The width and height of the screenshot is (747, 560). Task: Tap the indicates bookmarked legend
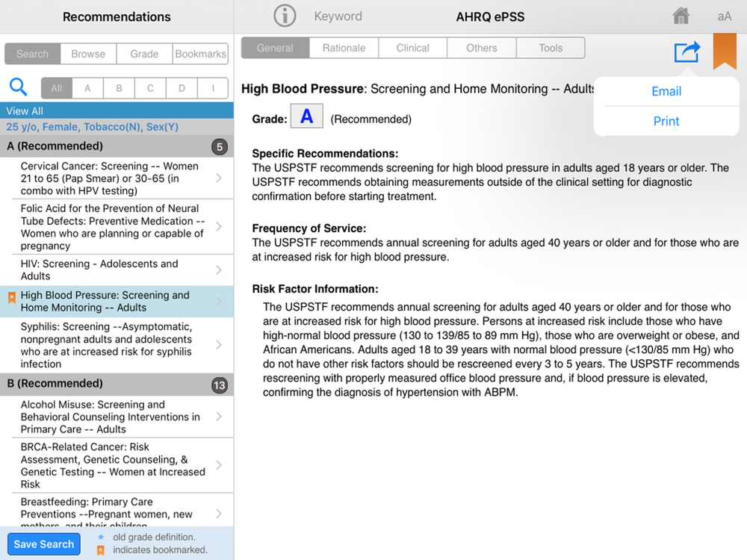click(x=160, y=550)
